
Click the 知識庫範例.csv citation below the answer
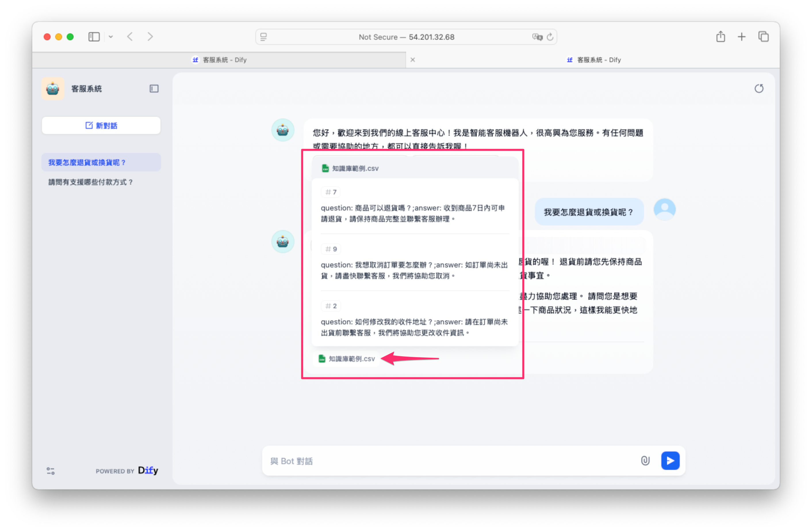(347, 359)
